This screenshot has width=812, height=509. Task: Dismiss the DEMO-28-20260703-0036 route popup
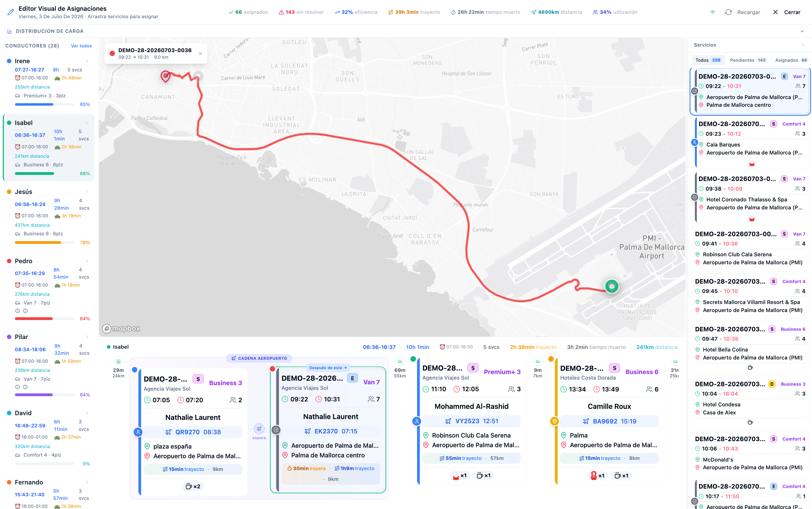(x=201, y=54)
